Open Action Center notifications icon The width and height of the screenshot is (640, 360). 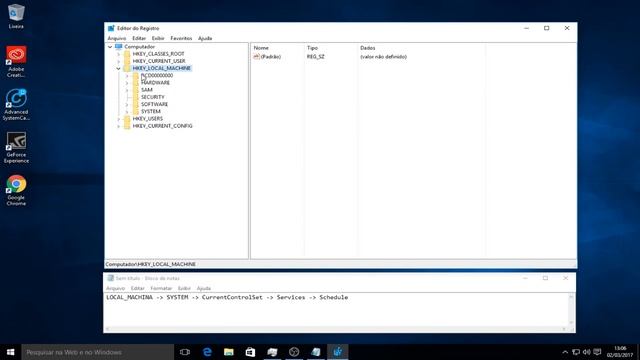click(597, 352)
